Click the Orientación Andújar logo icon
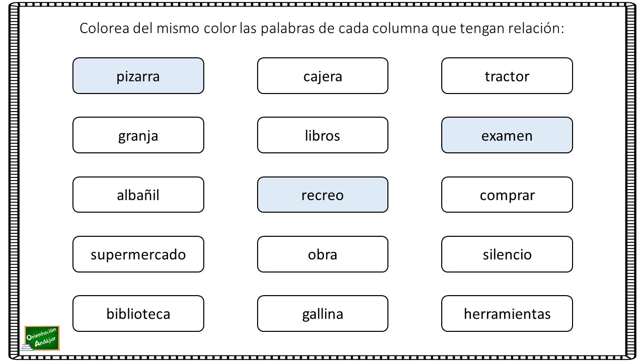Viewport: 644px width, 362px height. click(x=41, y=338)
